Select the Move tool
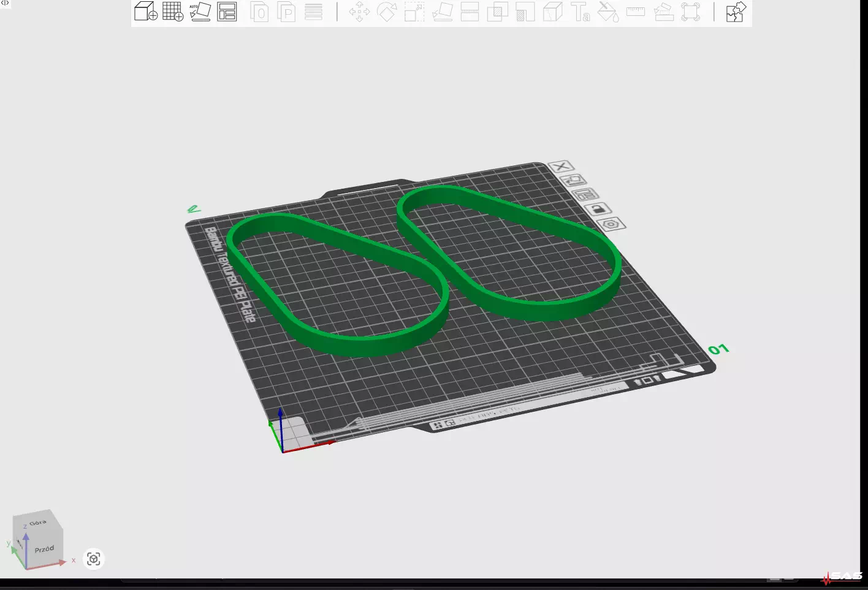The image size is (868, 590). (359, 12)
